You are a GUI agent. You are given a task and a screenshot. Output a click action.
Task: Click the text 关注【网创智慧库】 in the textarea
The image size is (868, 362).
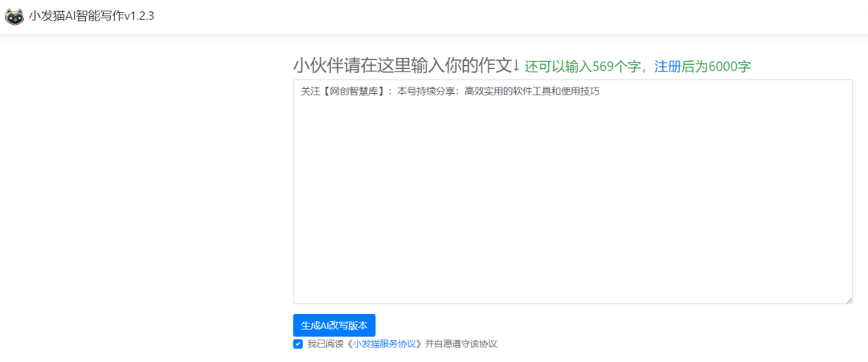click(x=342, y=92)
